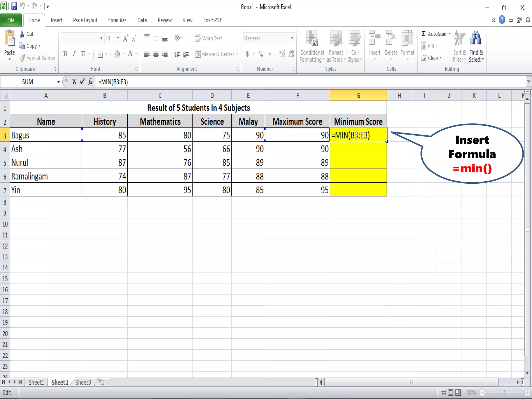The width and height of the screenshot is (532, 399).
Task: Click the Font Color letter A
Action: click(x=130, y=54)
